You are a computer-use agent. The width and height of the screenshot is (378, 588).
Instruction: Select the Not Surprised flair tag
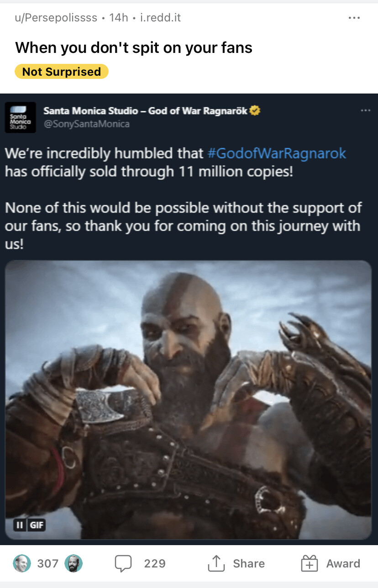(x=62, y=72)
